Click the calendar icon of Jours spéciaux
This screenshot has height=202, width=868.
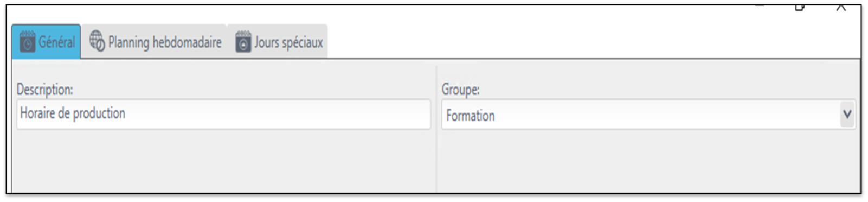tap(243, 42)
